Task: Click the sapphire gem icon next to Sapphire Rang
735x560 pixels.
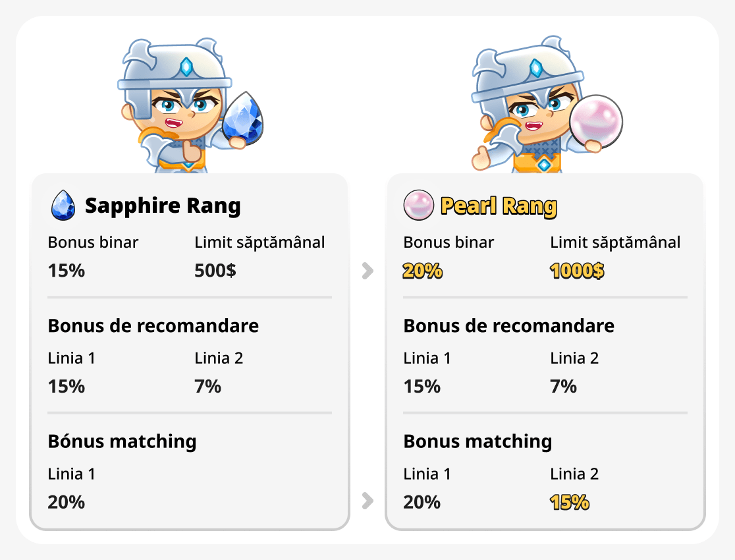Action: [65, 205]
